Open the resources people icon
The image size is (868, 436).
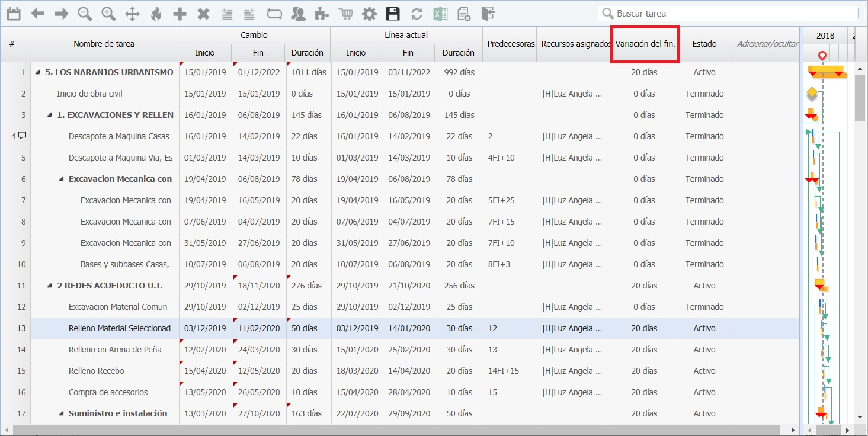tap(299, 13)
